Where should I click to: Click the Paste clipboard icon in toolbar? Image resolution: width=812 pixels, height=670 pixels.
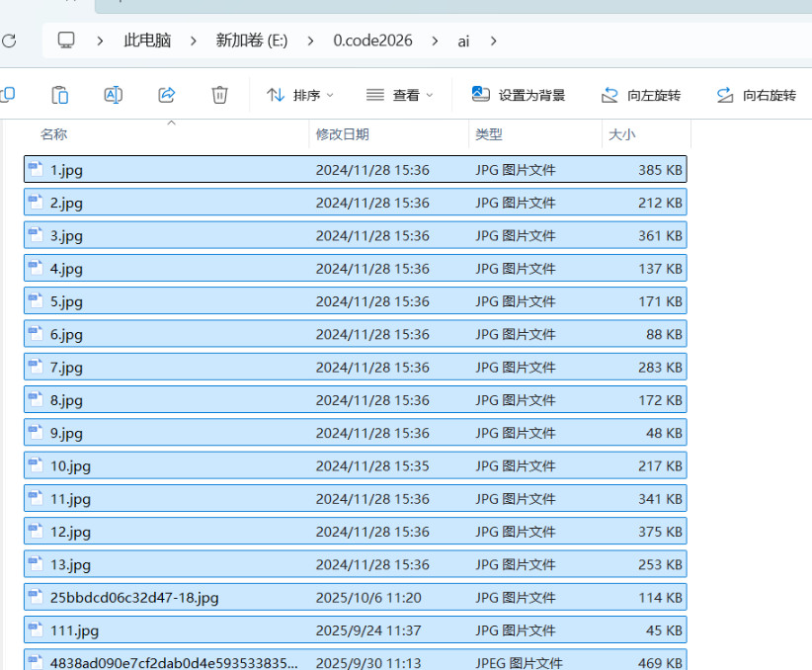(60, 95)
